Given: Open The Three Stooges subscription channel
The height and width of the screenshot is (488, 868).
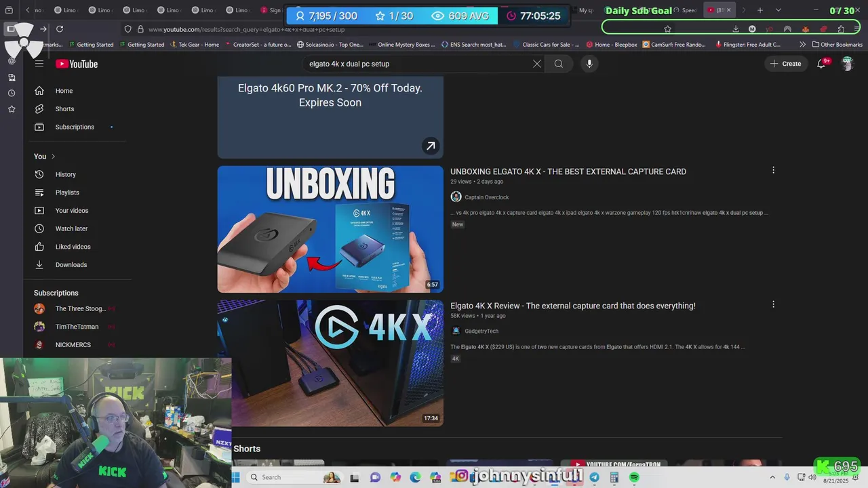Looking at the screenshot, I should coord(75,309).
